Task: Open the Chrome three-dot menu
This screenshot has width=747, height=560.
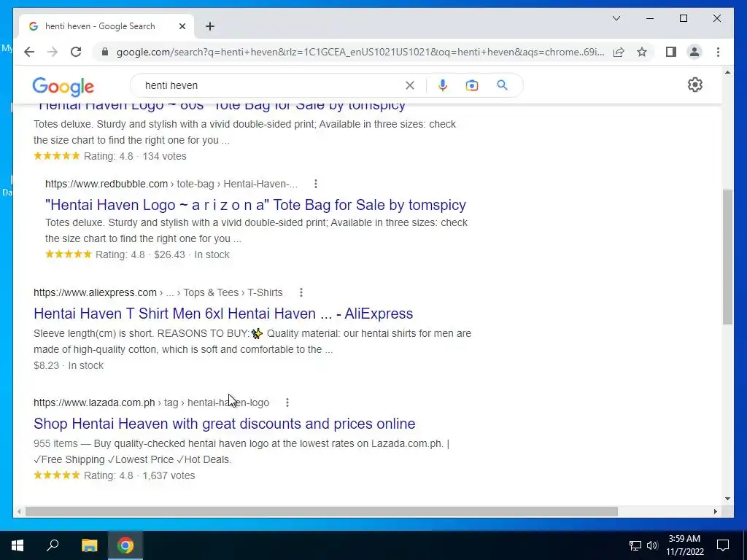Action: 718,52
